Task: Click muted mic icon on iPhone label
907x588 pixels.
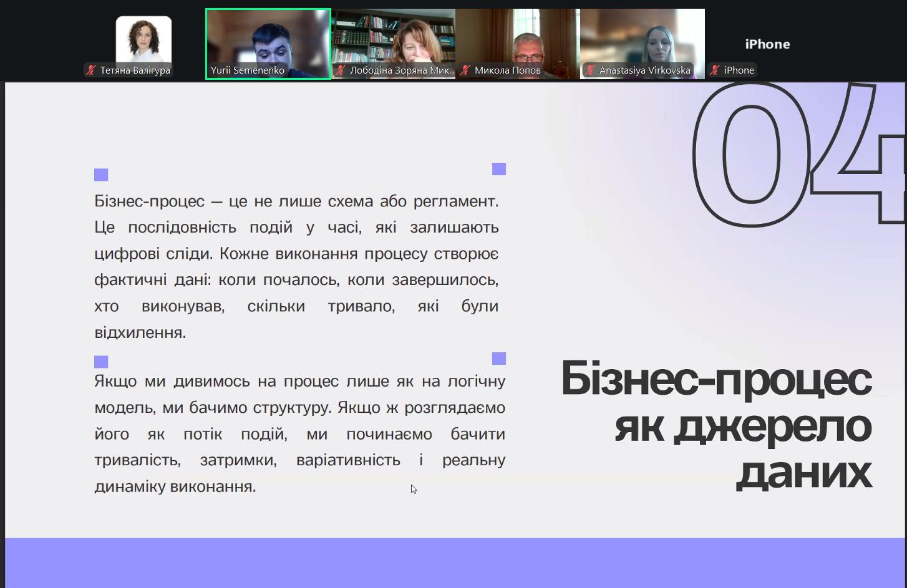Action: tap(715, 70)
